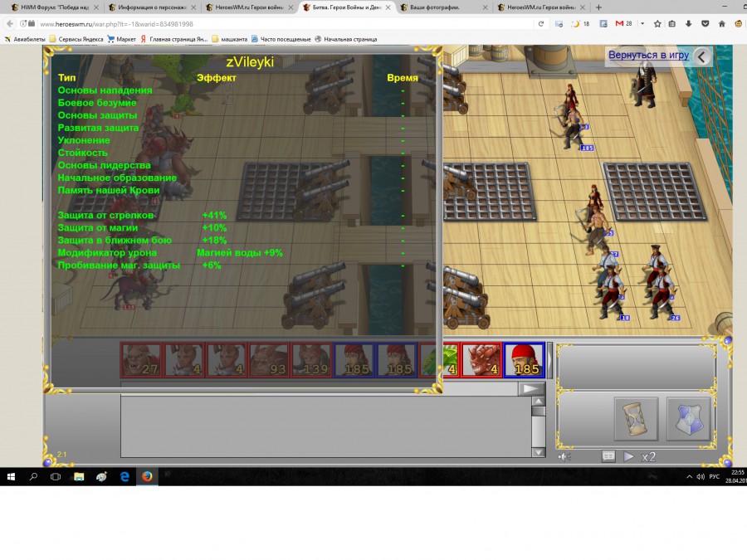Click the chat message input field
747x560 pixels.
[x=320, y=388]
